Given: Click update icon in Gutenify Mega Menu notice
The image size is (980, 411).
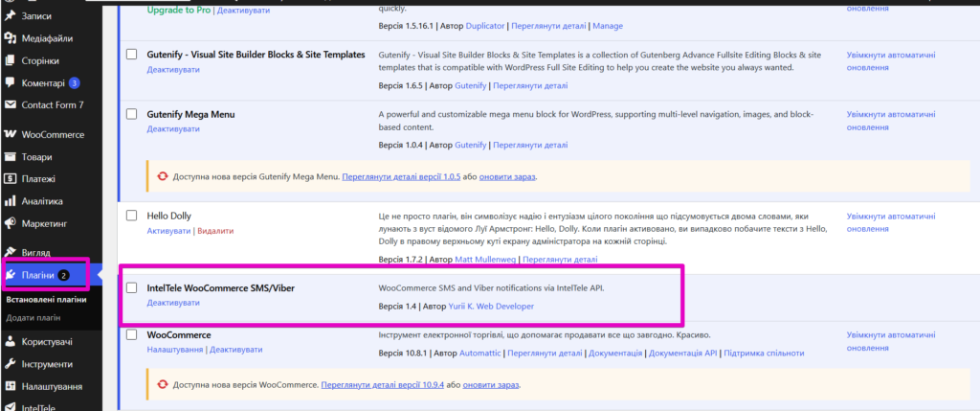Looking at the screenshot, I should tap(163, 176).
